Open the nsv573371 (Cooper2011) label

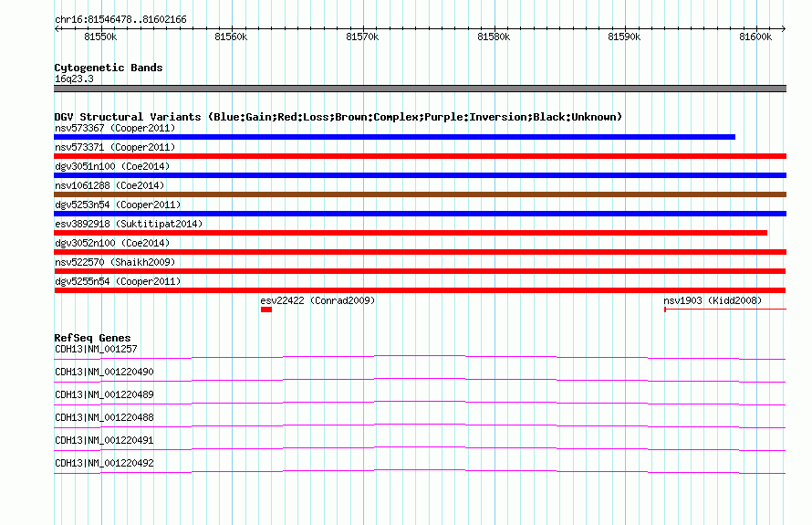[115, 147]
